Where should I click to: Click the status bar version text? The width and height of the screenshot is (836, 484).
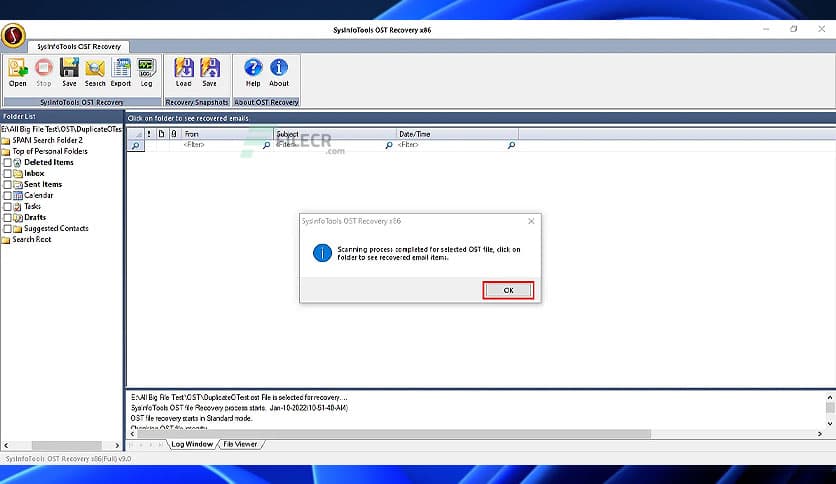pyautogui.click(x=68, y=458)
